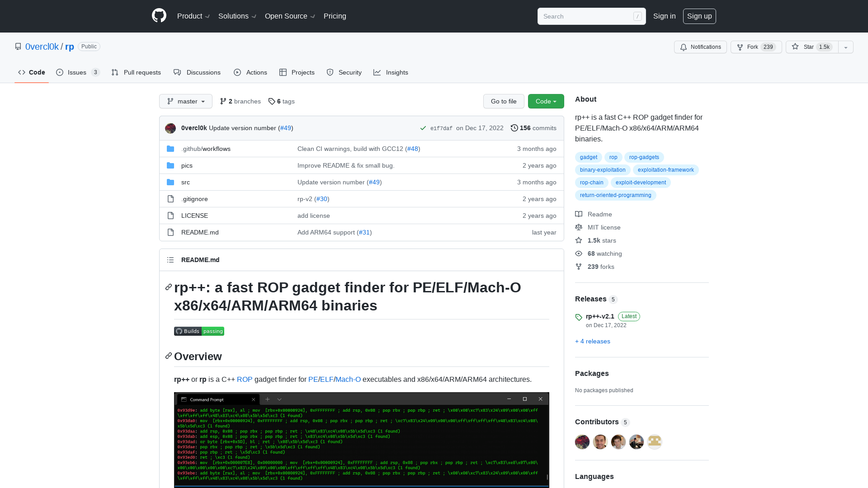The width and height of the screenshot is (868, 488).
Task: Click the Builds passing badge
Action: tap(199, 331)
